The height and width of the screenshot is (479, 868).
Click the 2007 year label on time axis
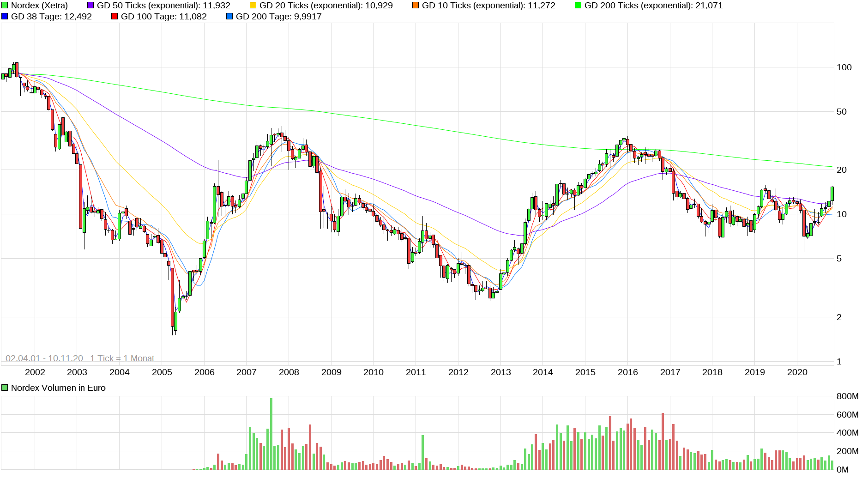click(247, 372)
